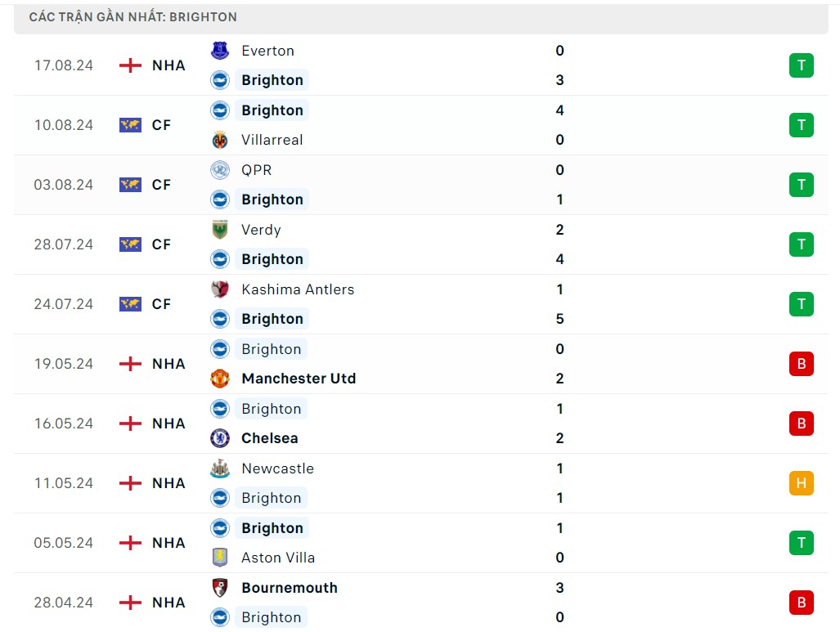Click the Bournemouth club crest icon

click(x=220, y=588)
